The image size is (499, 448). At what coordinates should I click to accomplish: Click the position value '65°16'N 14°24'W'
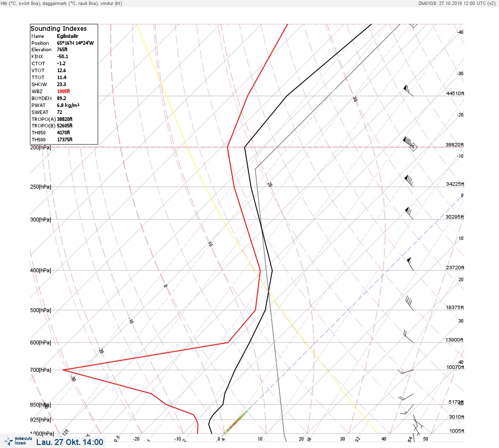pyautogui.click(x=76, y=43)
